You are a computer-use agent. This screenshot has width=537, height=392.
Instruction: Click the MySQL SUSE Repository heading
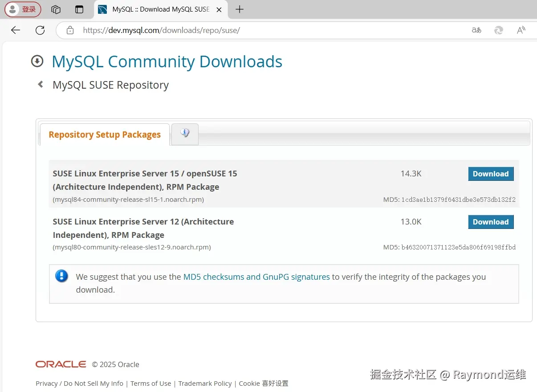coord(110,85)
